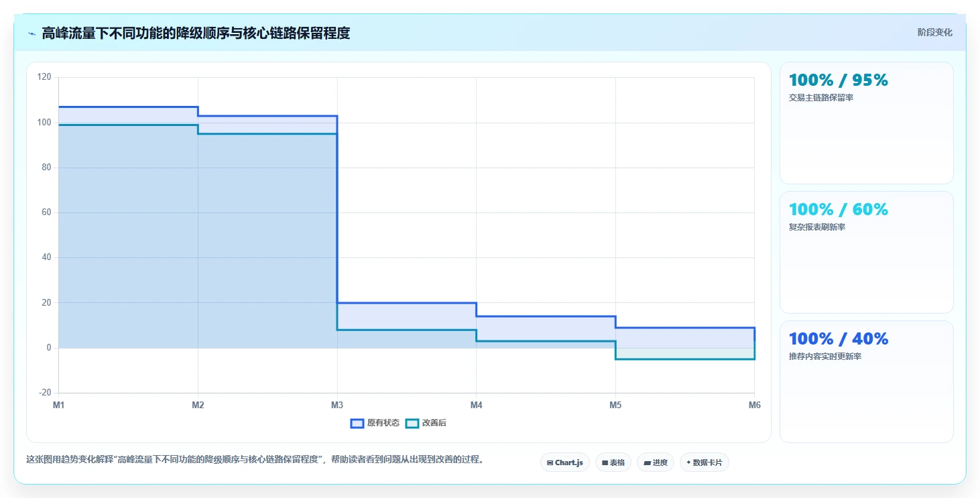Viewport: 980px width, 498px height.
Task: Click the M4 x-axis label
Action: pyautogui.click(x=476, y=405)
